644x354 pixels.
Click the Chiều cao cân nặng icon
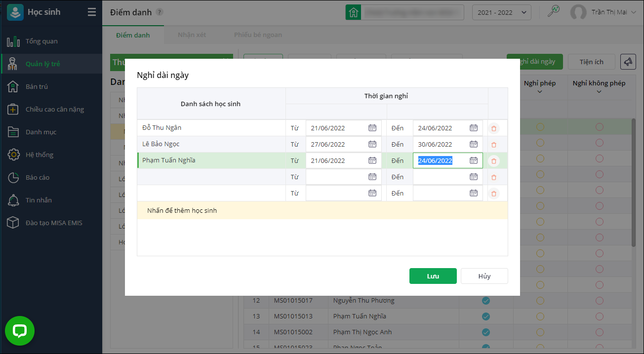13,109
